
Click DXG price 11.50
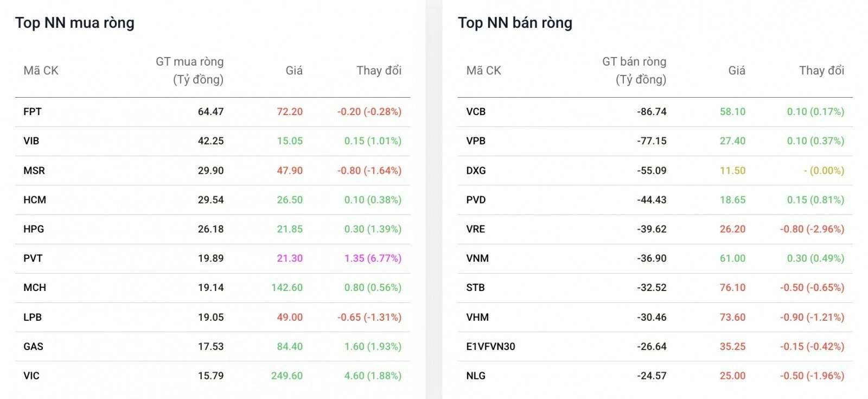click(x=732, y=170)
